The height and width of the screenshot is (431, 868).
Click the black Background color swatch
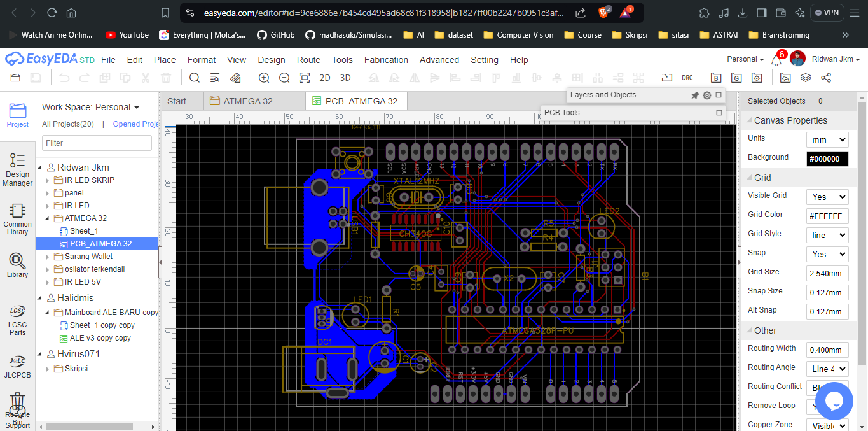point(827,159)
